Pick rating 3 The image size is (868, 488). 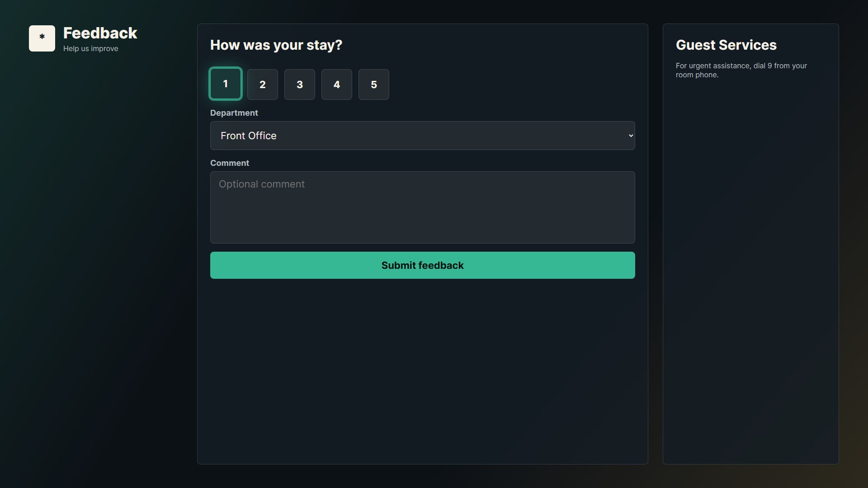tap(300, 84)
